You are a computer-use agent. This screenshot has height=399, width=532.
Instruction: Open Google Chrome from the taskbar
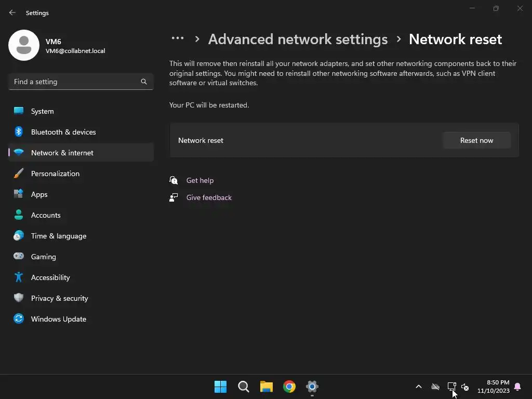(x=289, y=387)
